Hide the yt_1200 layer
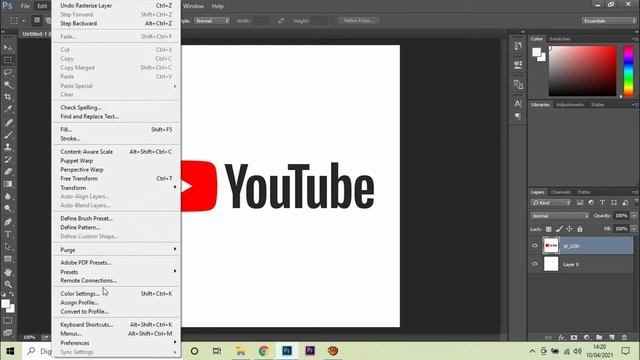This screenshot has width=640, height=360. pos(535,246)
